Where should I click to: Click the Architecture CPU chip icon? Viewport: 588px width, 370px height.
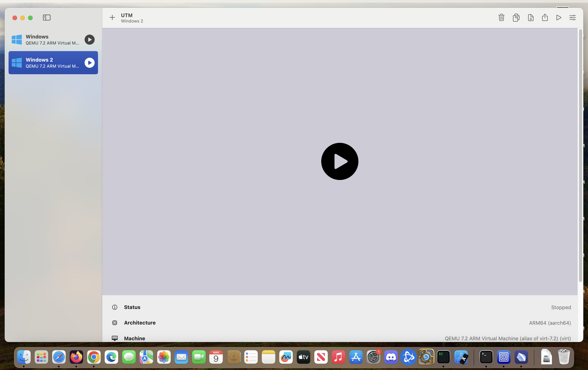(x=115, y=323)
